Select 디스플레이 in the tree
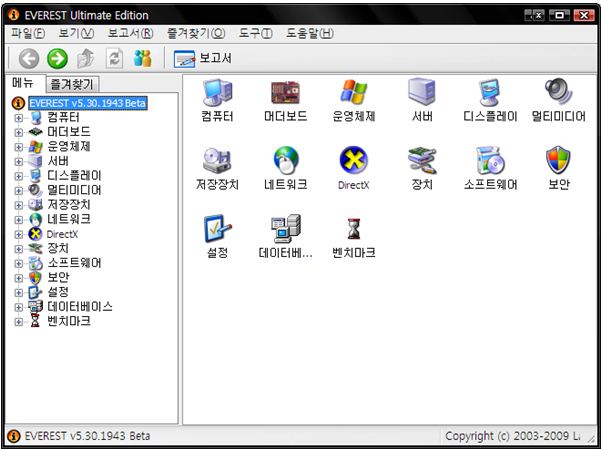 click(74, 176)
